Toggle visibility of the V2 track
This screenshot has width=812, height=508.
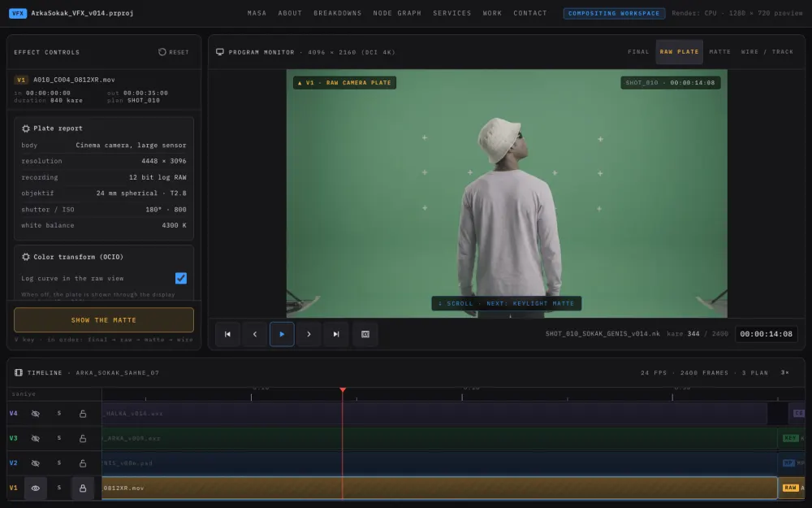point(35,463)
